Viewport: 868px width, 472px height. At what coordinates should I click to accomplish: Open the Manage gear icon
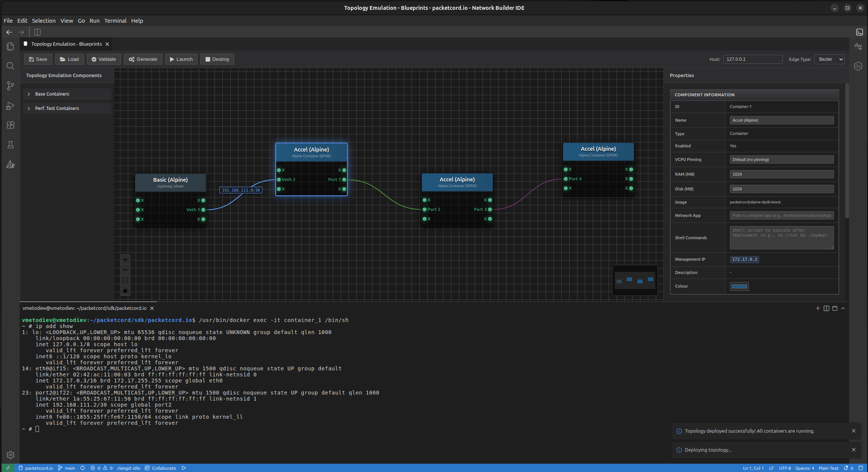point(11,455)
